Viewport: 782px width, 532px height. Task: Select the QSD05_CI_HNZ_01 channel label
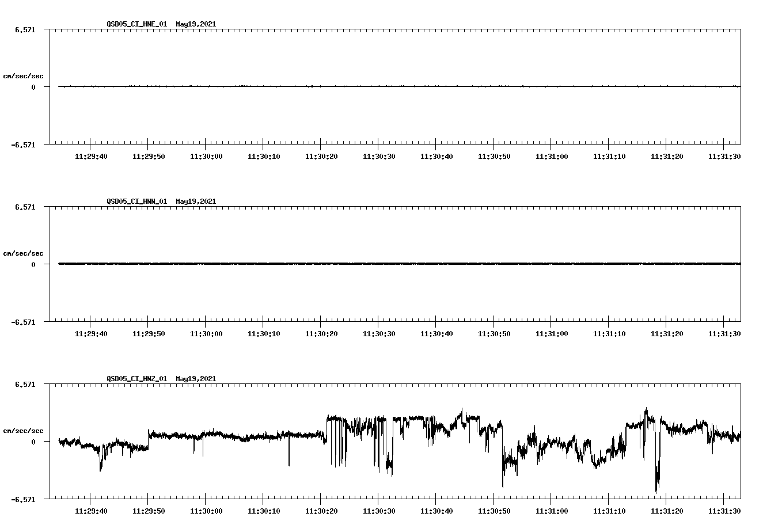135,379
